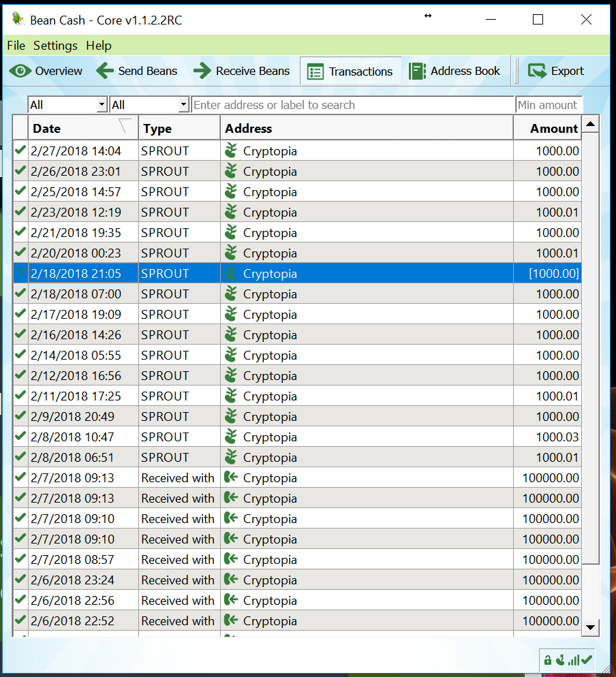This screenshot has height=677, width=616.
Task: Click 'Received with' on the 2/6/2018 23:24 row
Action: point(178,580)
